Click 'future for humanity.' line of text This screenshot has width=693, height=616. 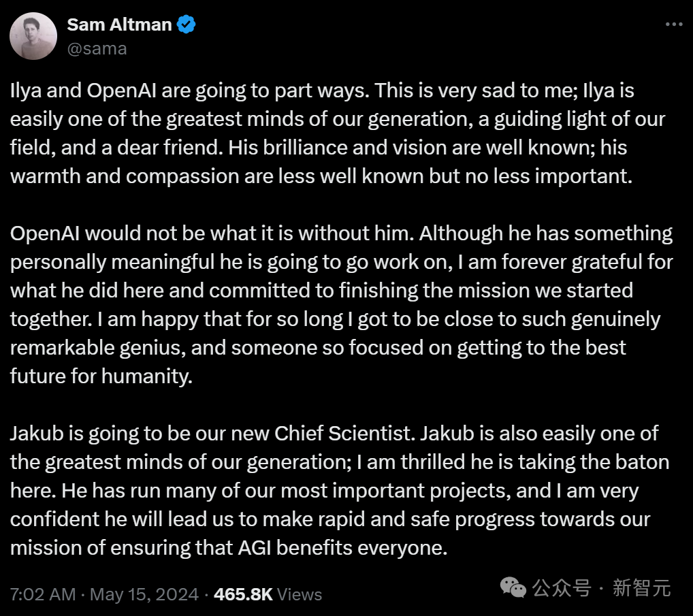pos(101,376)
